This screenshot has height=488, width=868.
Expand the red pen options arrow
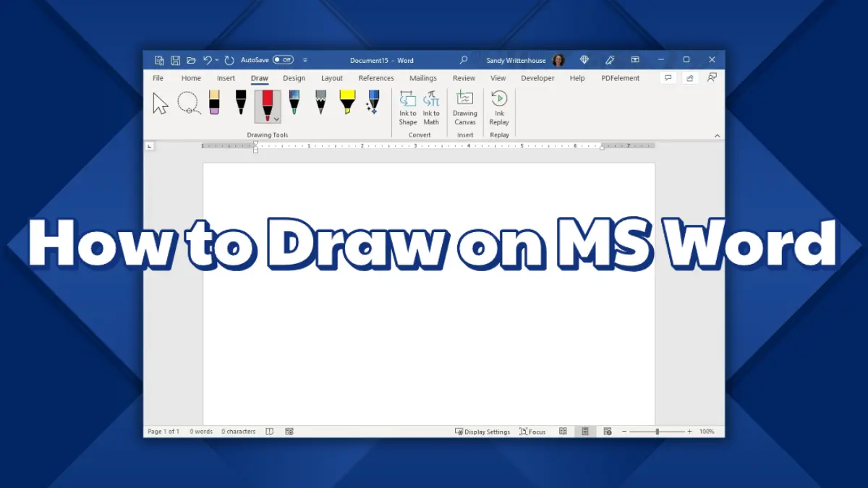coord(276,118)
